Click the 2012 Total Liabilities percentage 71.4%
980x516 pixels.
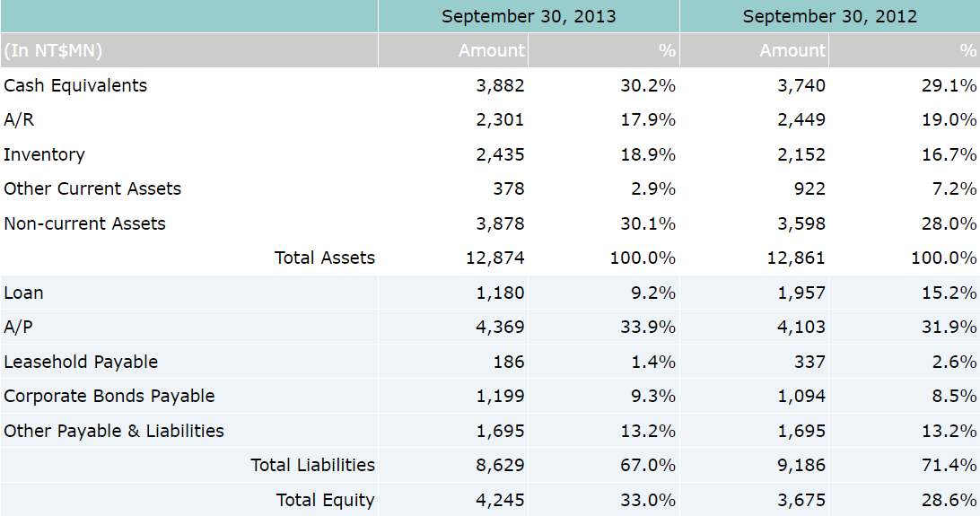949,465
